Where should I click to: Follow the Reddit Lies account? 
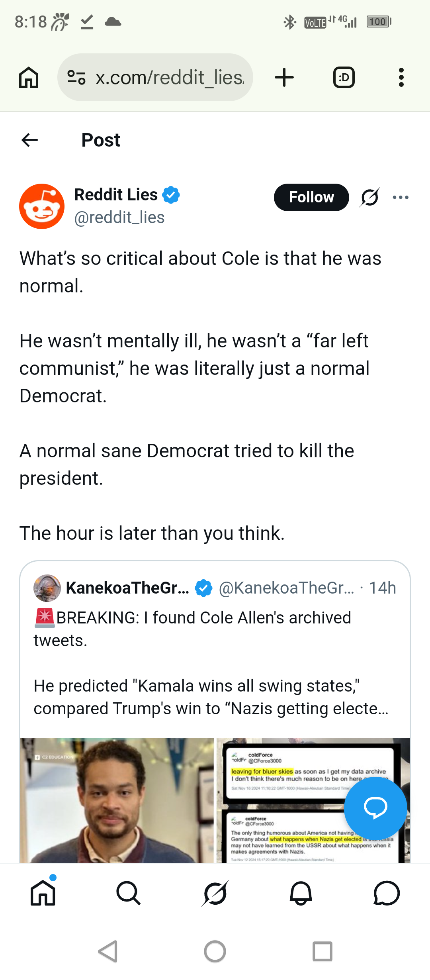pos(311,197)
